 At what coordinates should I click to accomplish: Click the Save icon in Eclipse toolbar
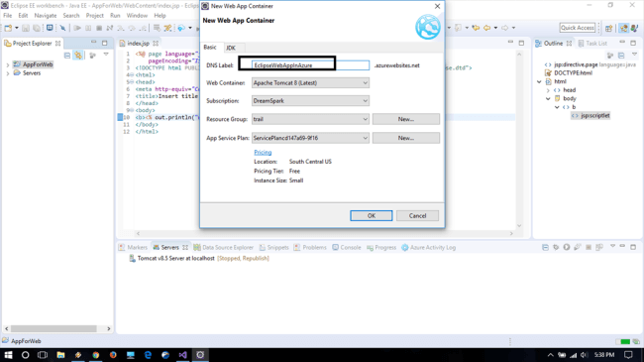click(x=26, y=28)
